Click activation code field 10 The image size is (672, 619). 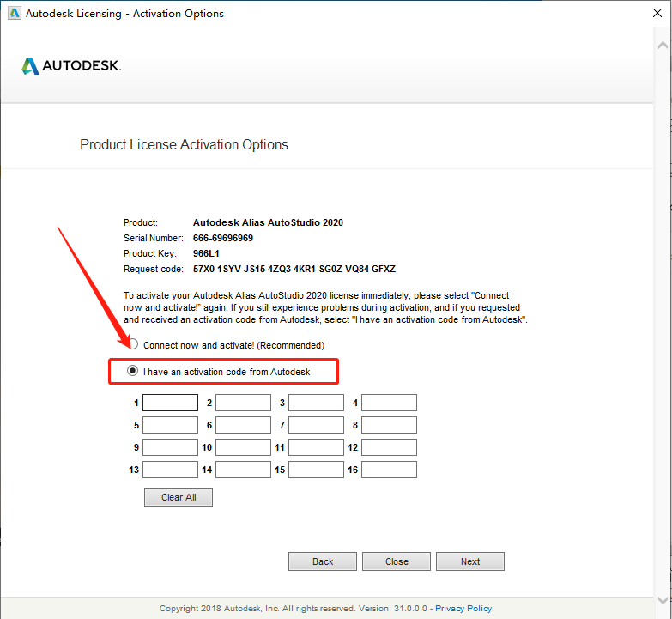tap(243, 447)
